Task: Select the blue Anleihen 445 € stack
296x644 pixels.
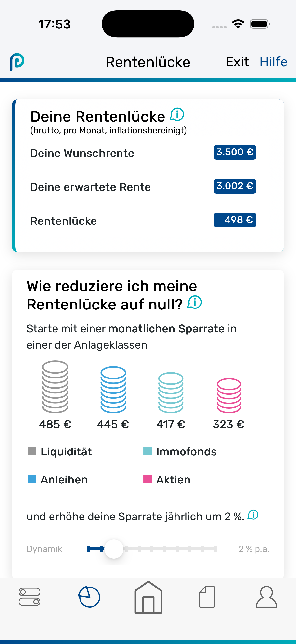Action: tap(113, 390)
